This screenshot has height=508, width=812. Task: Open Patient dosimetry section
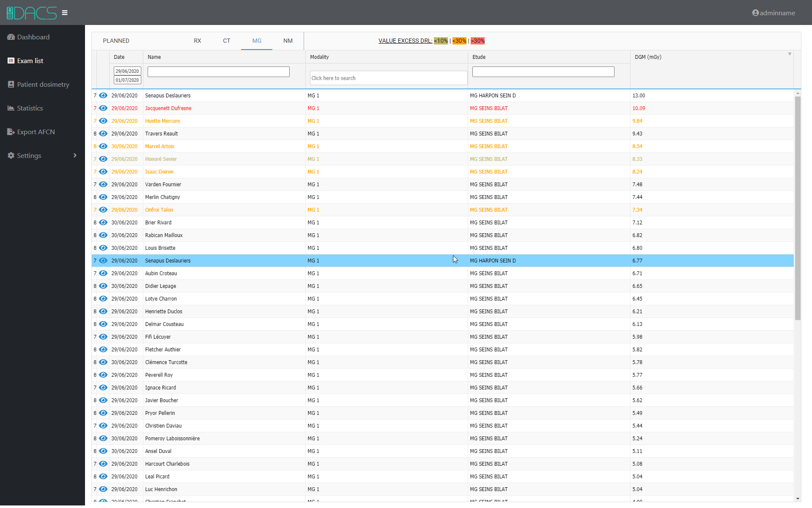click(43, 85)
